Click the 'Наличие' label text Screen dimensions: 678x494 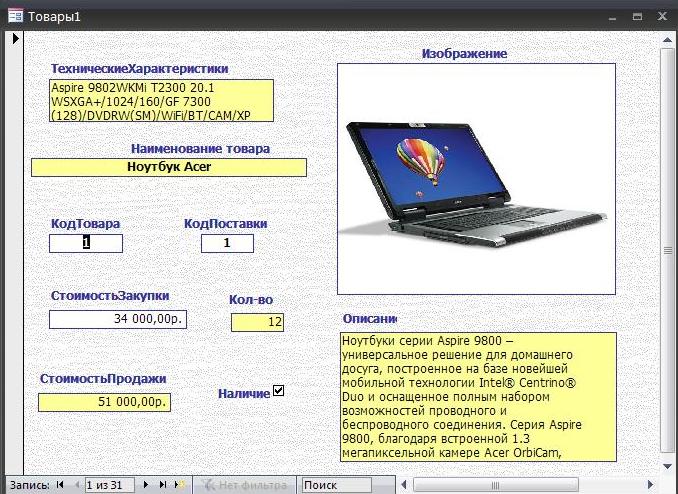pos(244,394)
